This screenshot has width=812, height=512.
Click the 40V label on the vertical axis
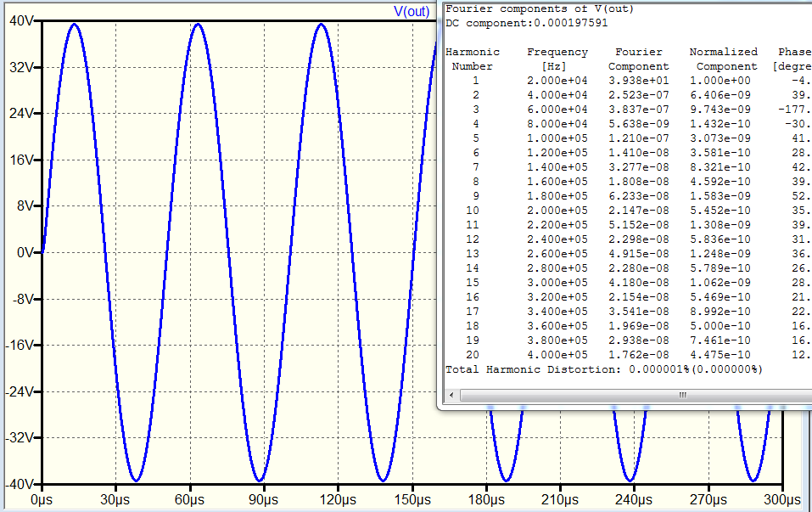[22, 20]
